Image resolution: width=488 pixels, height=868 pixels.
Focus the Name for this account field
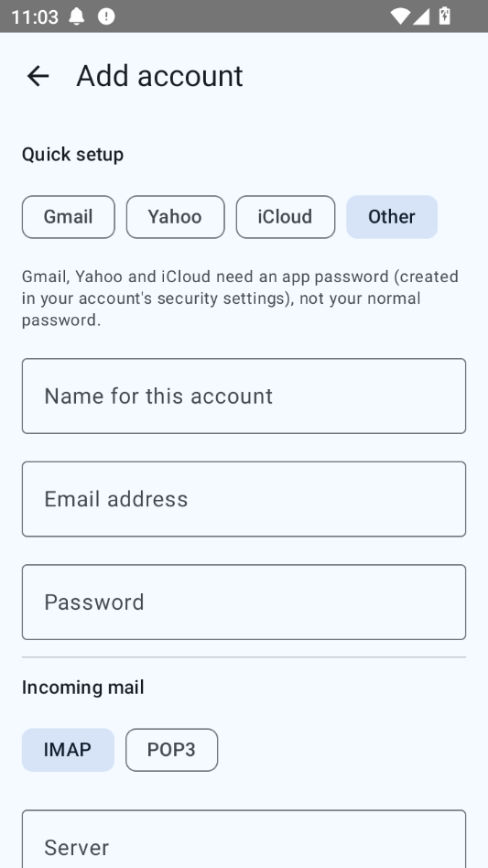[x=244, y=396]
